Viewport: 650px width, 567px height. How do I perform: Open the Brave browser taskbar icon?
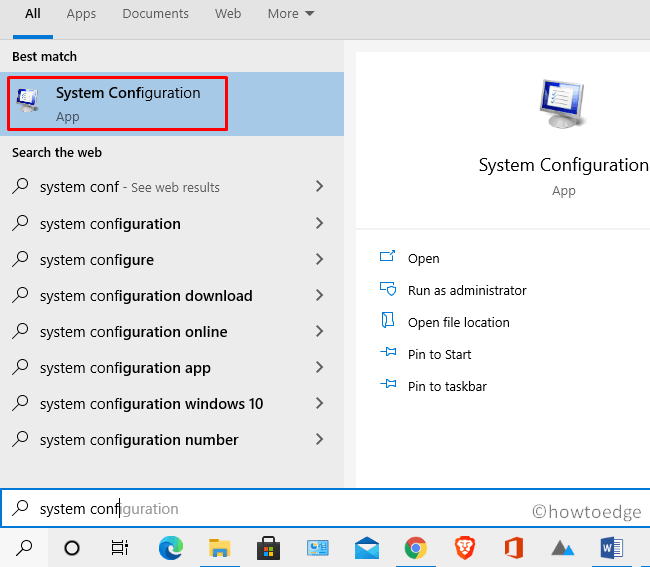coord(465,547)
